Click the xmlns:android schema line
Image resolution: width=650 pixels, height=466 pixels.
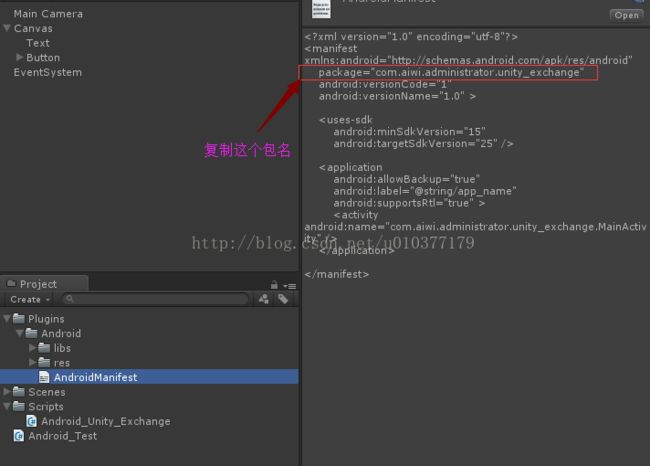468,61
